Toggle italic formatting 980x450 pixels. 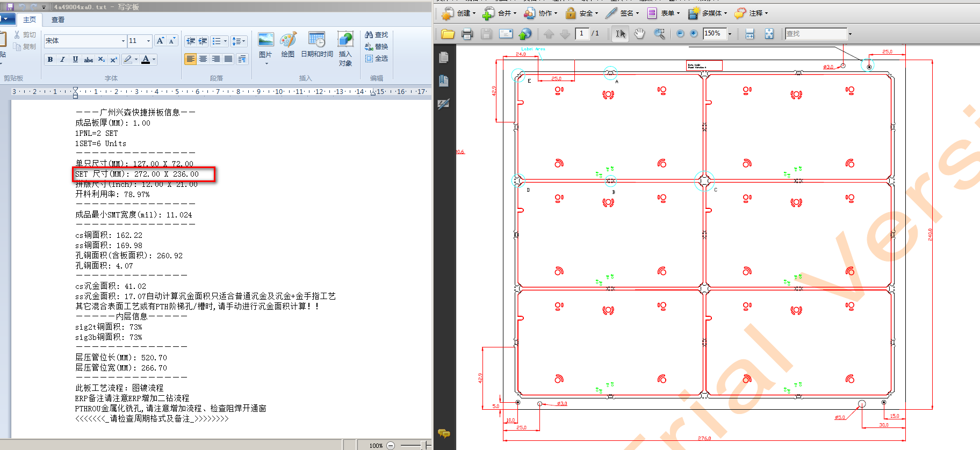(x=62, y=60)
